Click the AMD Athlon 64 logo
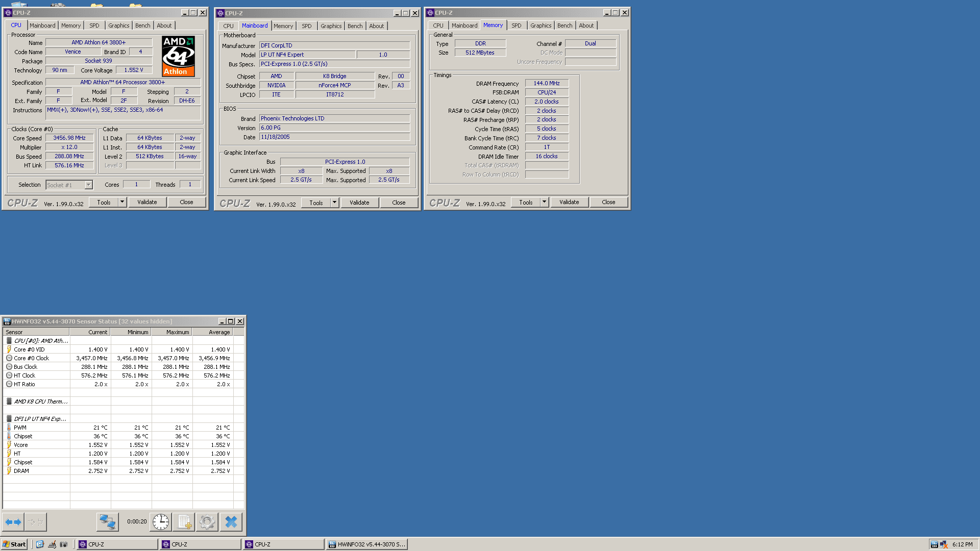 178,56
